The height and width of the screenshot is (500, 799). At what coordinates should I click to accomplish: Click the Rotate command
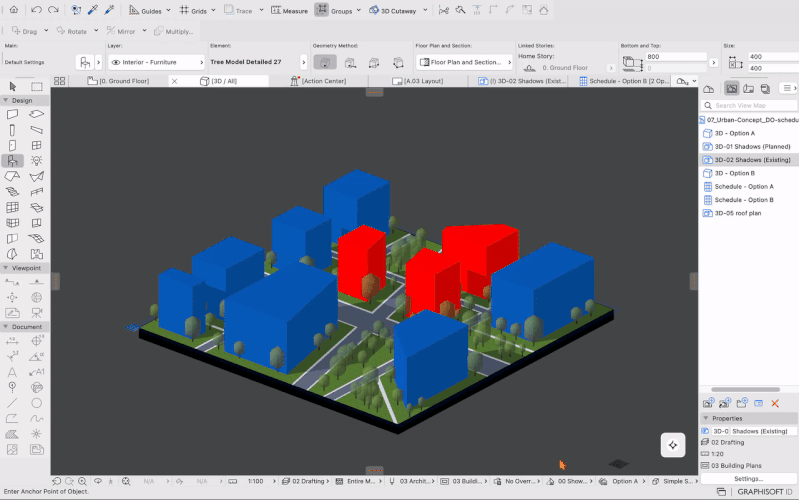[72, 31]
